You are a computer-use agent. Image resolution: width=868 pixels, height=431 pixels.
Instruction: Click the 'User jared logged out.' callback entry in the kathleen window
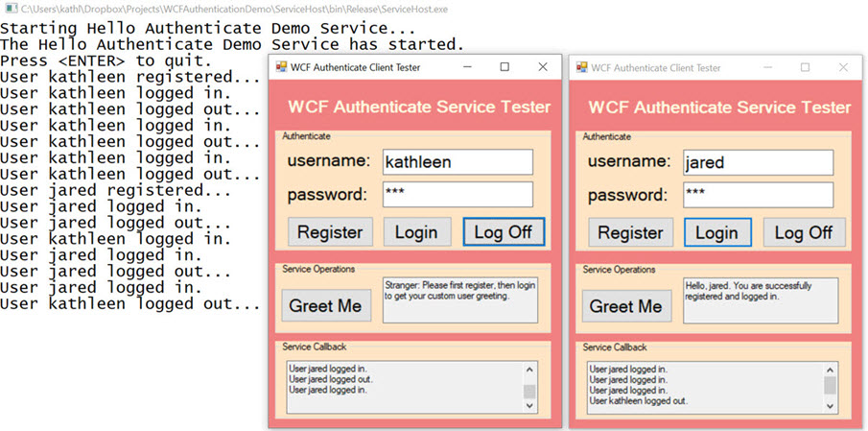point(331,379)
